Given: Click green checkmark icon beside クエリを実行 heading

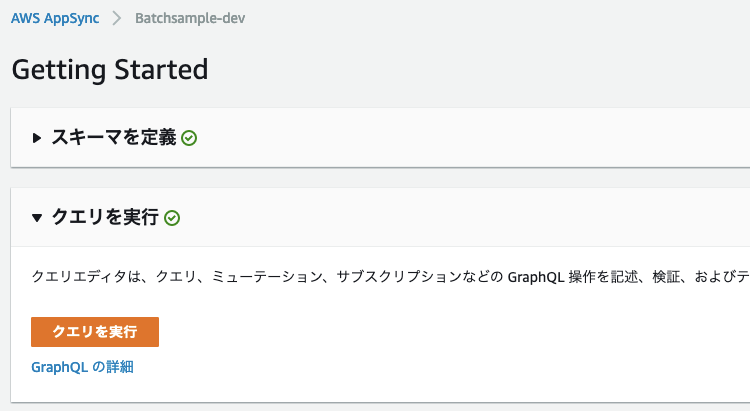Looking at the screenshot, I should click(172, 218).
